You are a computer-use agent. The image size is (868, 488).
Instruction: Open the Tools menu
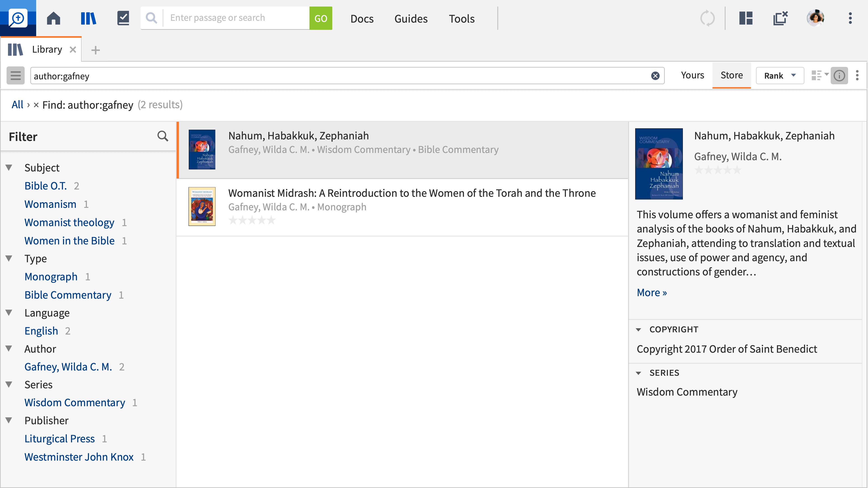[461, 19]
